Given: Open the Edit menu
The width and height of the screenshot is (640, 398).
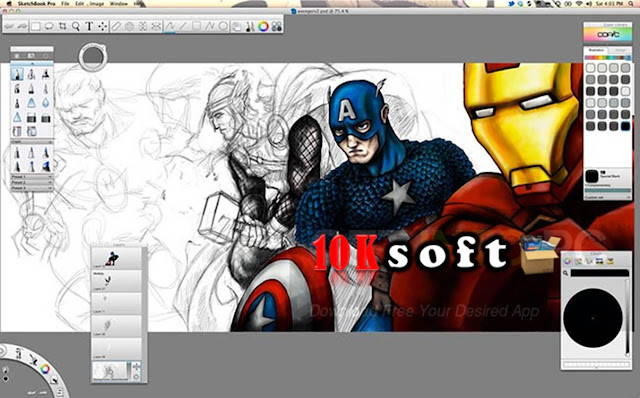Looking at the screenshot, I should [80, 4].
